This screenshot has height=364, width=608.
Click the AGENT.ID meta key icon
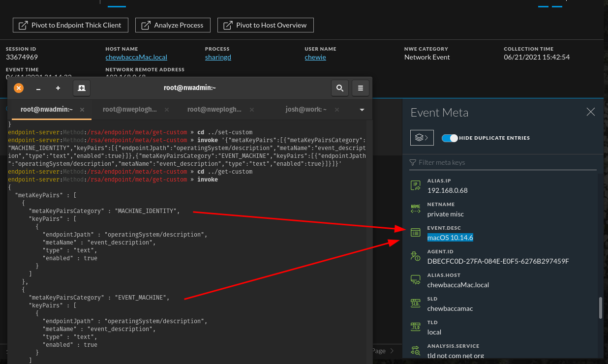416,256
